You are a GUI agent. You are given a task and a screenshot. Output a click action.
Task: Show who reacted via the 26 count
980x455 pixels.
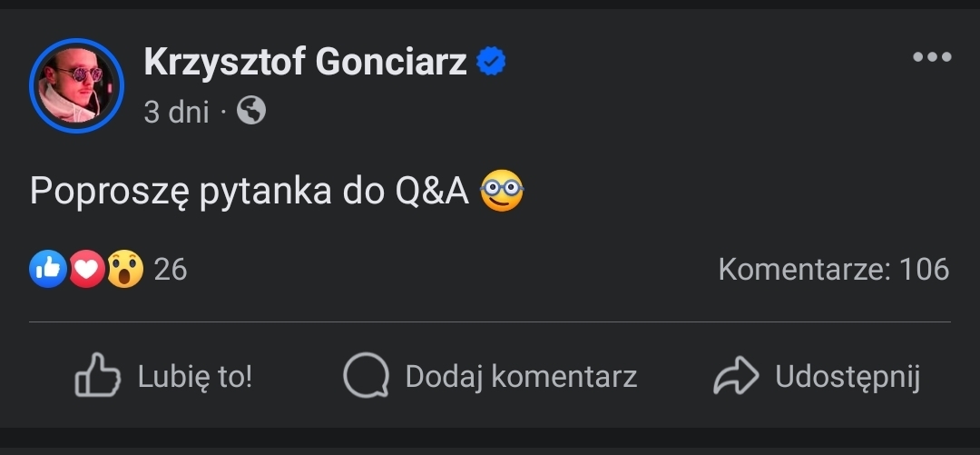171,269
